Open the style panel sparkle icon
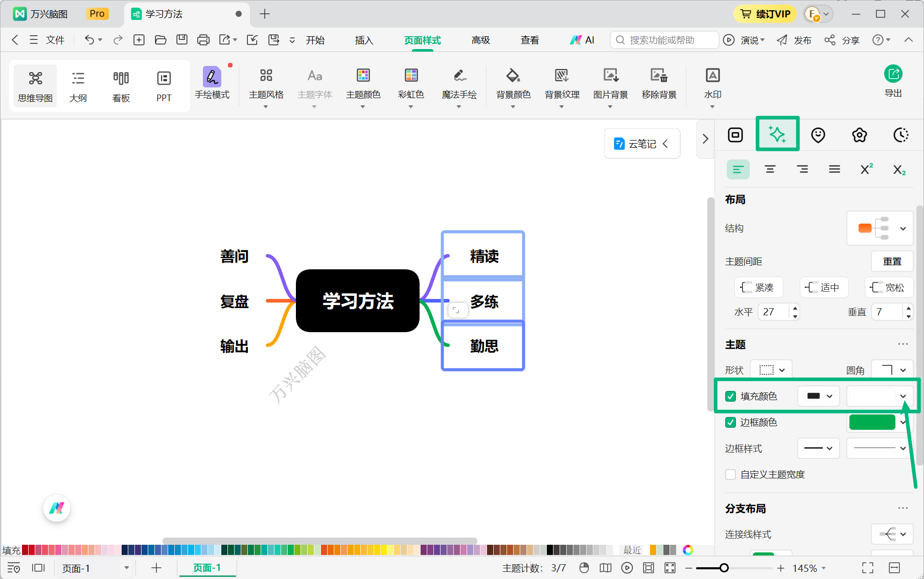This screenshot has height=579, width=924. tap(777, 135)
